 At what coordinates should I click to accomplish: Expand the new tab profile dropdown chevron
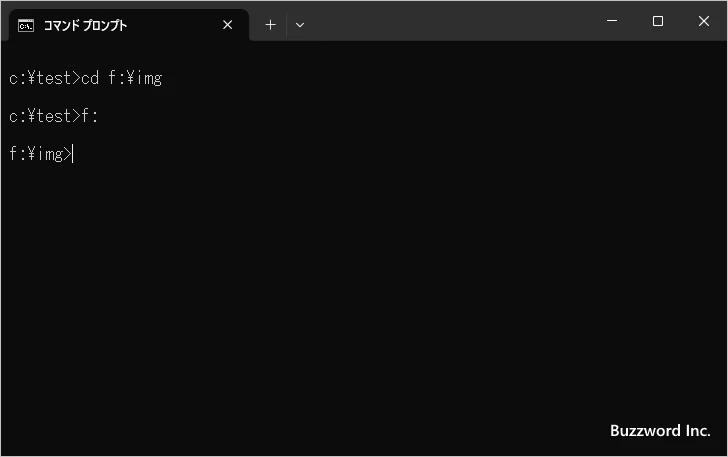point(300,25)
